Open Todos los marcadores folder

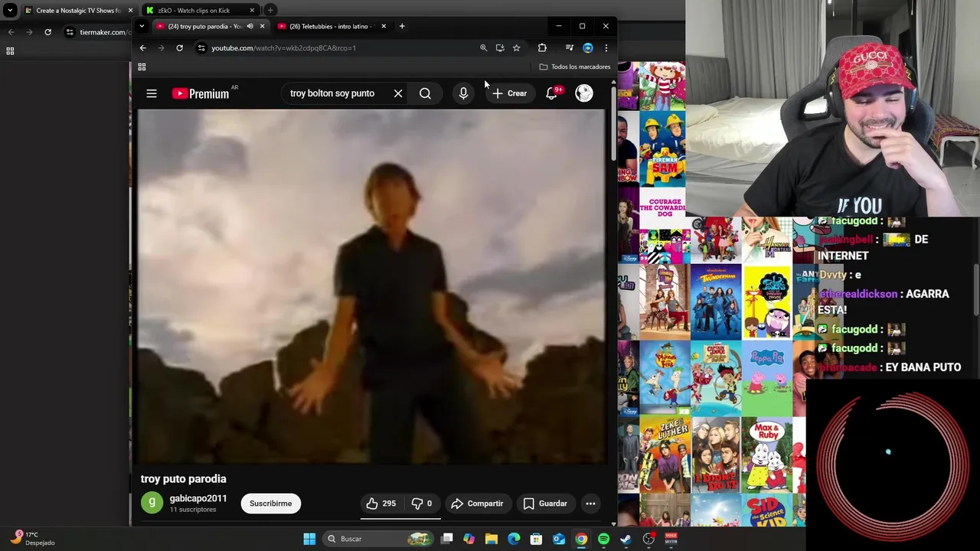click(x=575, y=67)
